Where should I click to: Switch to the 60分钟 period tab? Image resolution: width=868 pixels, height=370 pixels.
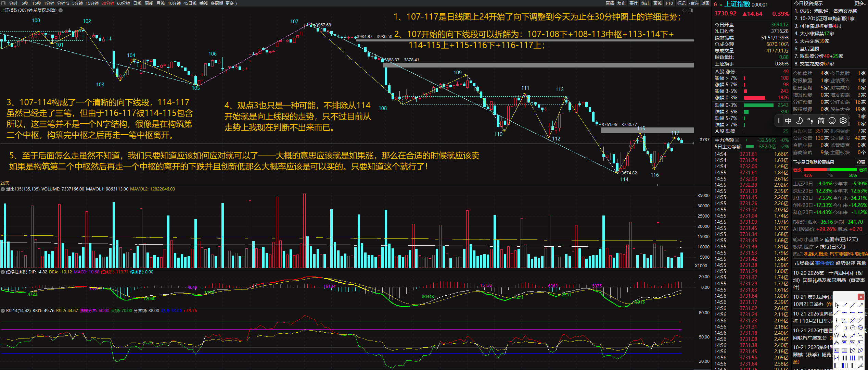(124, 3)
